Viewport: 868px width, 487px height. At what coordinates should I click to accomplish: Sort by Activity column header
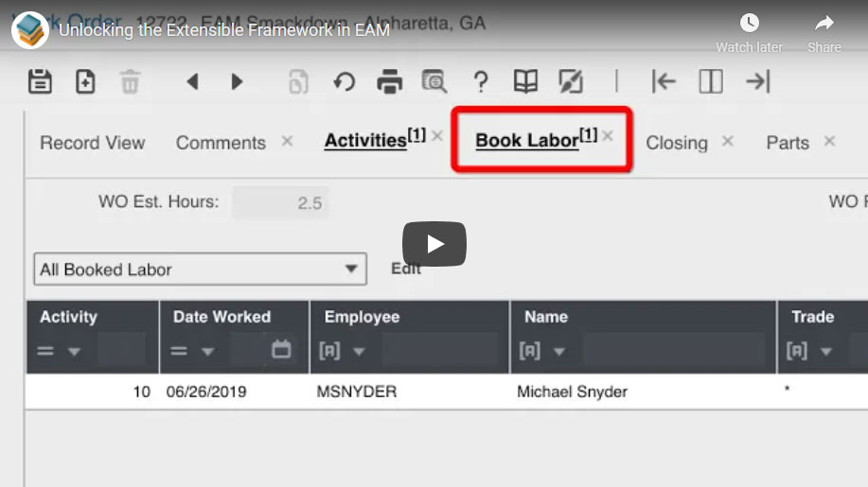pos(68,317)
